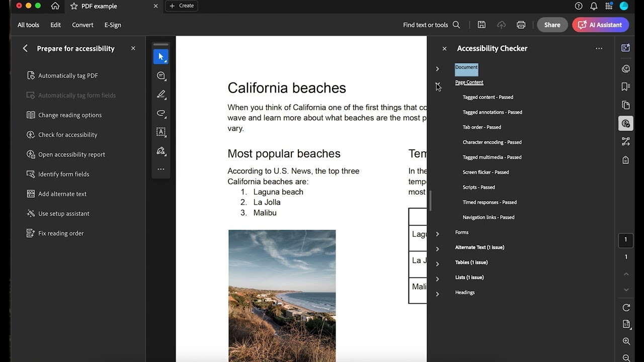Click Find text or tools field
Image resolution: width=644 pixels, height=362 pixels.
coord(432,25)
